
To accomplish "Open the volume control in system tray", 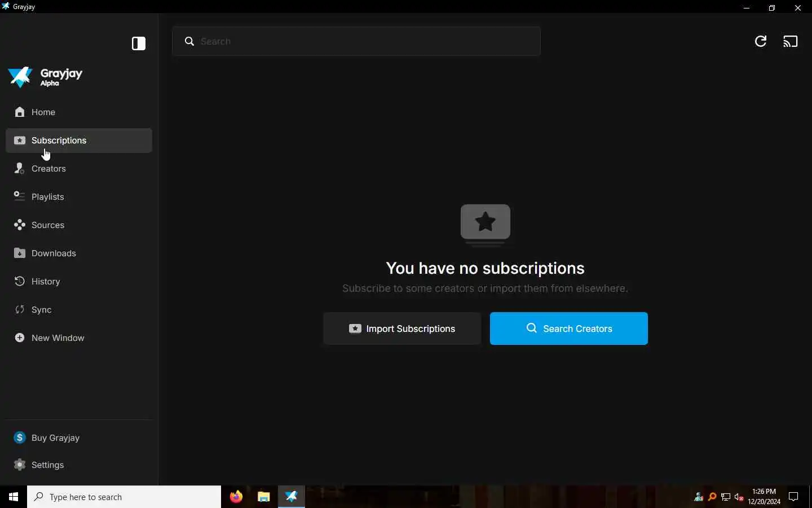I will (740, 497).
